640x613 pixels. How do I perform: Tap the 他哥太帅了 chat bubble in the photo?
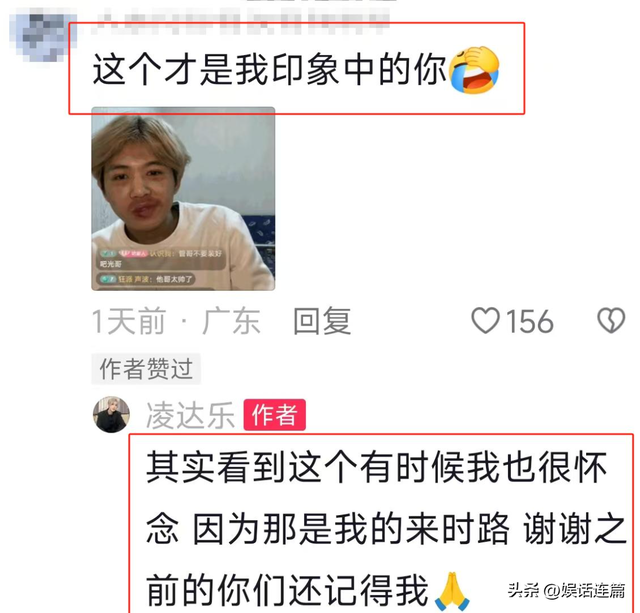[147, 279]
